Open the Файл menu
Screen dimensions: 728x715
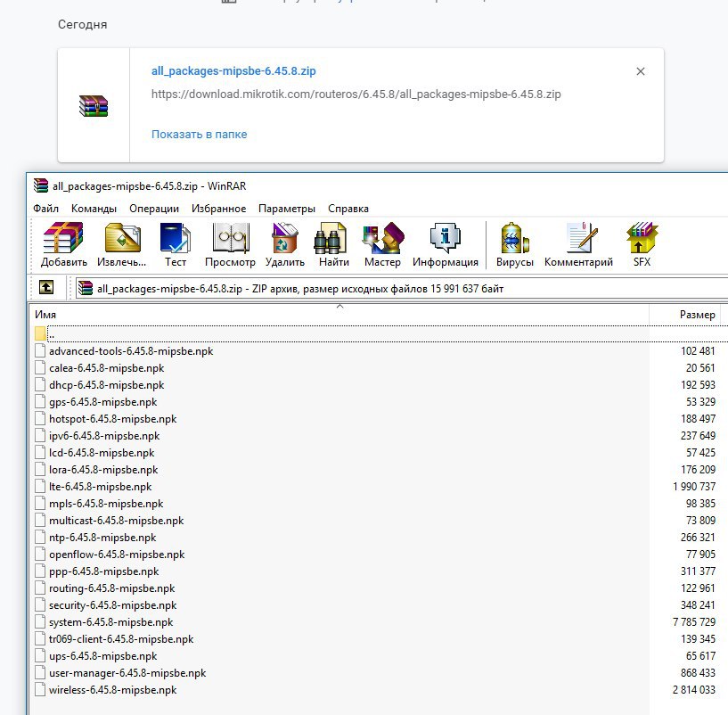click(x=45, y=209)
